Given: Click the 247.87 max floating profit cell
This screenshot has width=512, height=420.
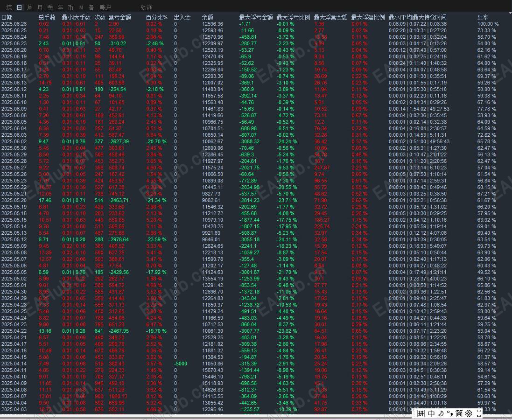Looking at the screenshot, I should tap(322, 168).
